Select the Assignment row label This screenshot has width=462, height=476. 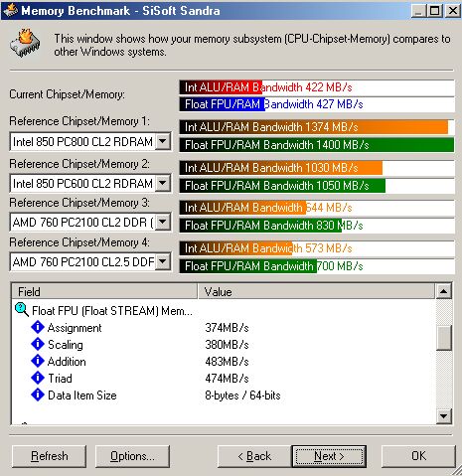click(75, 328)
